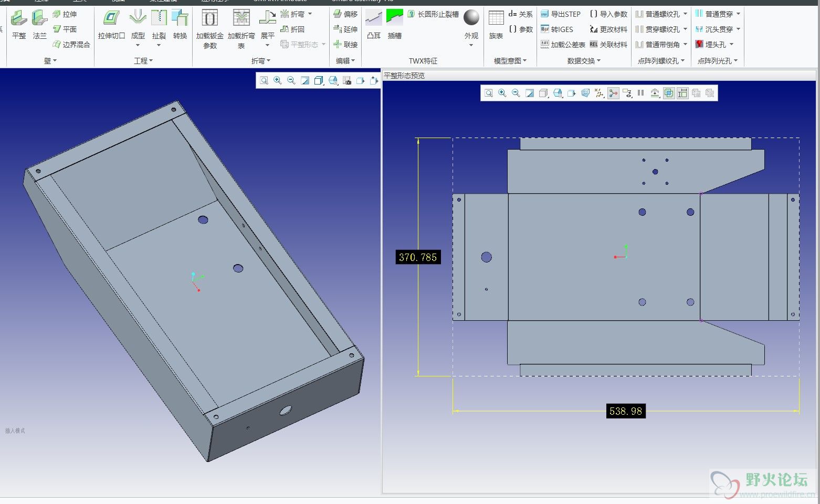Click the 折回 (Bend Back) tool
The height and width of the screenshot is (504, 820).
292,29
